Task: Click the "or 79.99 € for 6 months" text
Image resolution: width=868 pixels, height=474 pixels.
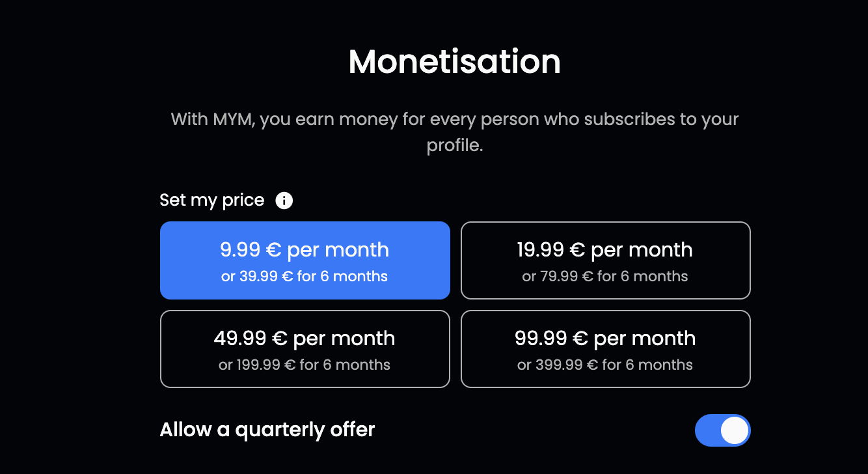Action: pyautogui.click(x=605, y=277)
